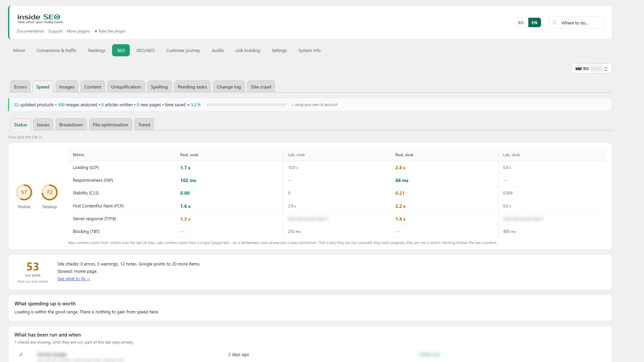The height and width of the screenshot is (362, 644).
Task: Go to the Rankings section
Action: 97,50
